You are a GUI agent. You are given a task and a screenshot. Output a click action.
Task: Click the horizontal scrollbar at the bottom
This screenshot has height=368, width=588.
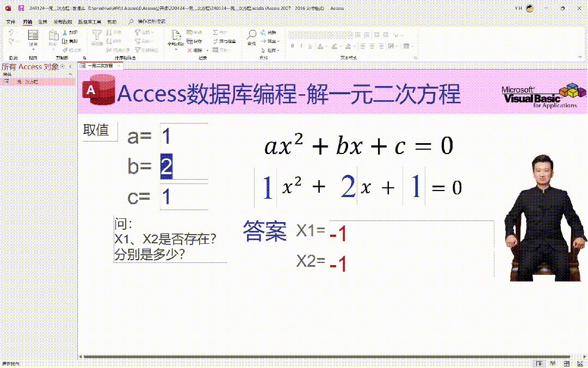click(x=326, y=357)
